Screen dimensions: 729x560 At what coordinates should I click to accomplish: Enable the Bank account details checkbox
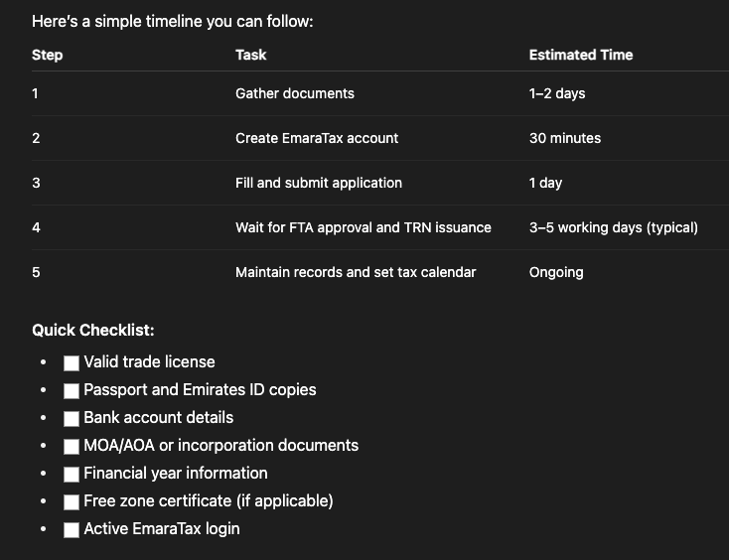pos(72,418)
